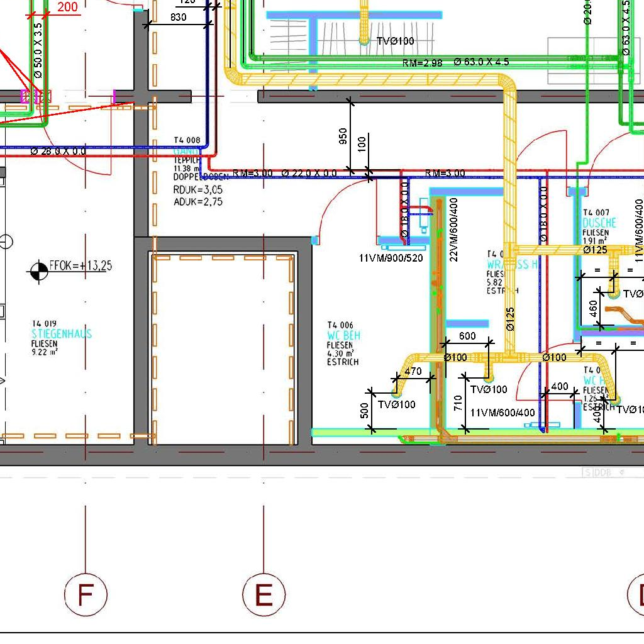Select the 710 vertical dimension text
This screenshot has width=644, height=644.
click(458, 403)
